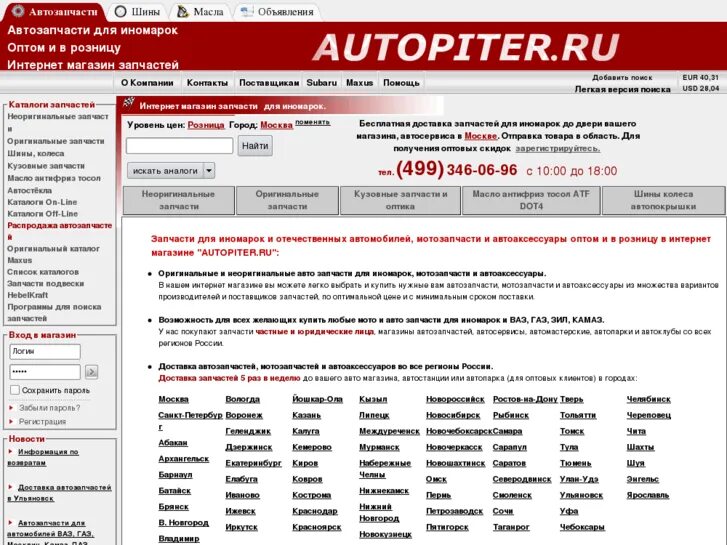Open Информация по возвратам news item

(43, 457)
